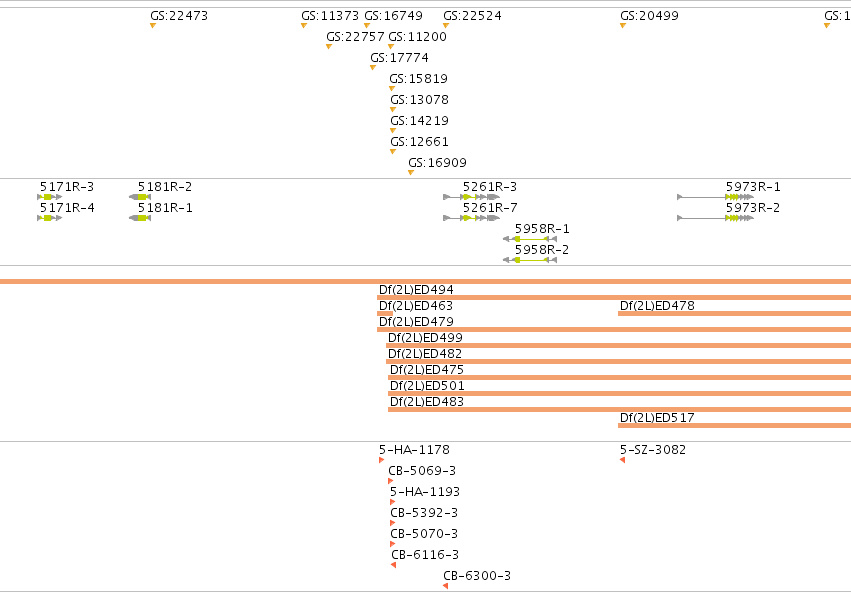Select the Df(2L)ED517 deficiency bar
The height and width of the screenshot is (592, 851).
pos(734,425)
